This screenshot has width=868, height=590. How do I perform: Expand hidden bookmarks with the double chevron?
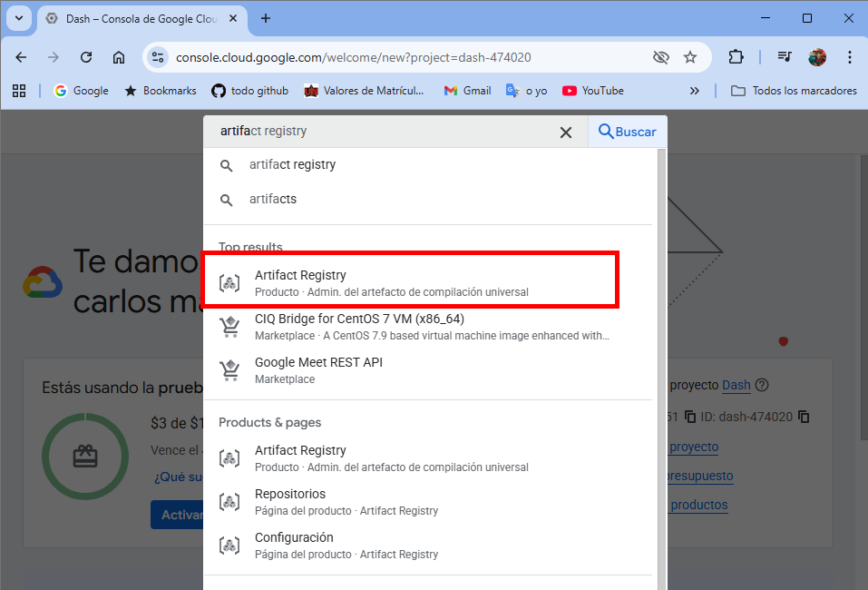point(694,90)
